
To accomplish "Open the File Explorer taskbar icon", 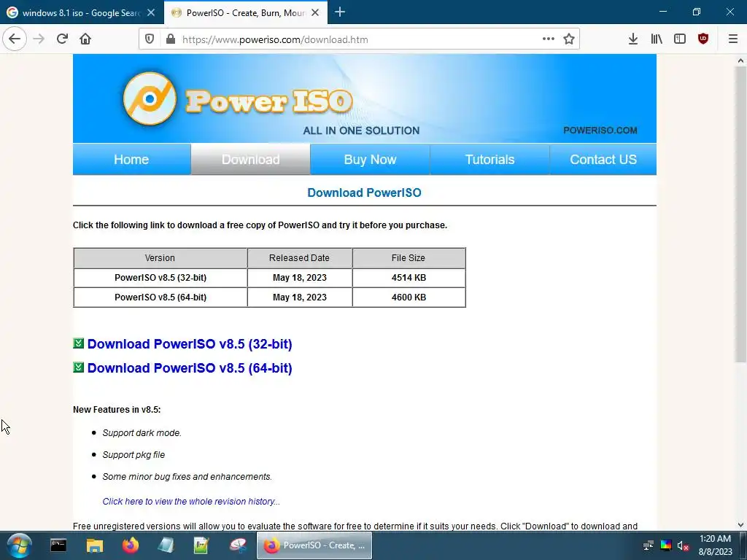I will (x=94, y=545).
